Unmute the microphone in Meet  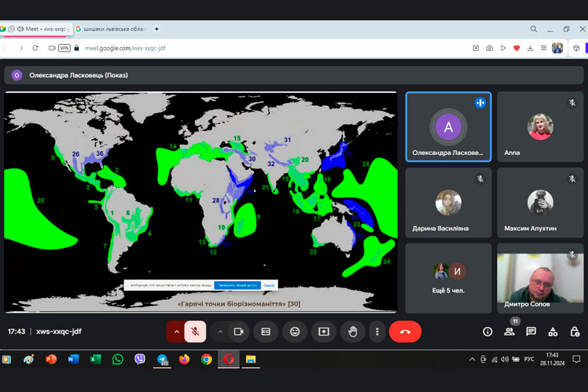pos(195,331)
